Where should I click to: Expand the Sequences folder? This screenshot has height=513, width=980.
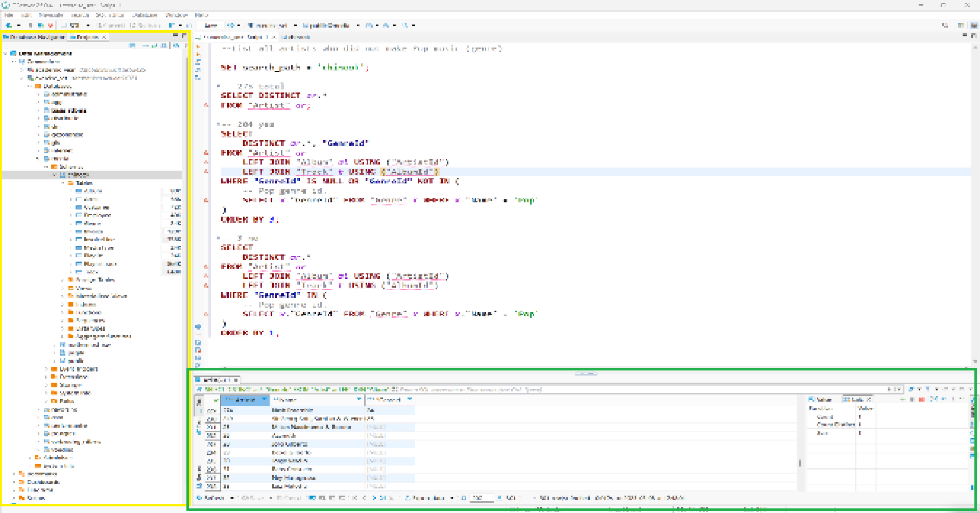point(63,320)
